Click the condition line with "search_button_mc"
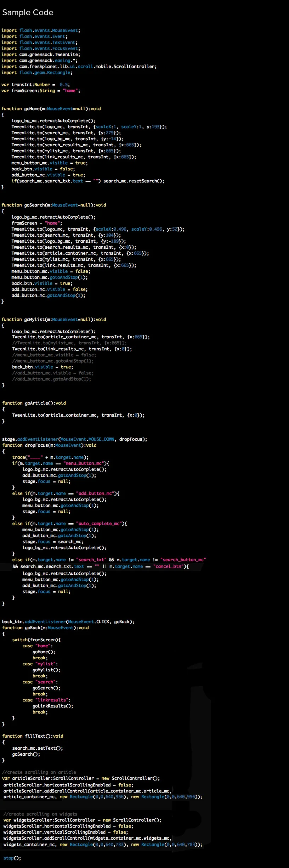The image size is (289, 868). (x=109, y=560)
